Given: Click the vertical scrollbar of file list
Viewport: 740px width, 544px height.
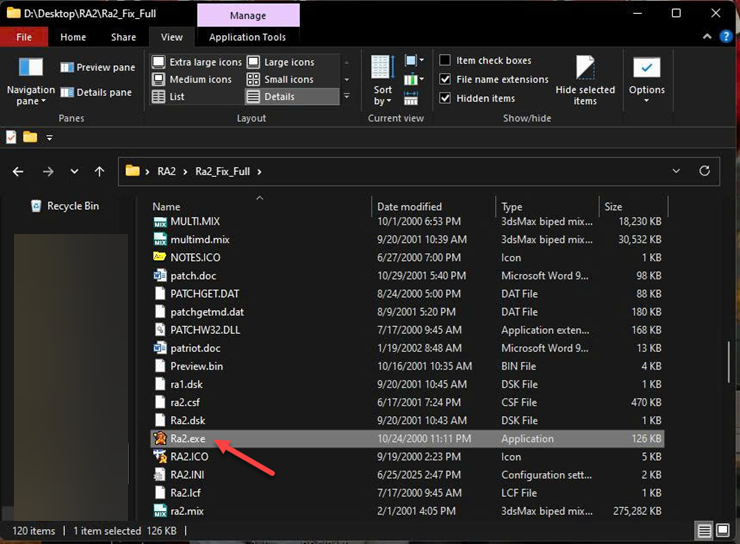Looking at the screenshot, I should point(729,362).
